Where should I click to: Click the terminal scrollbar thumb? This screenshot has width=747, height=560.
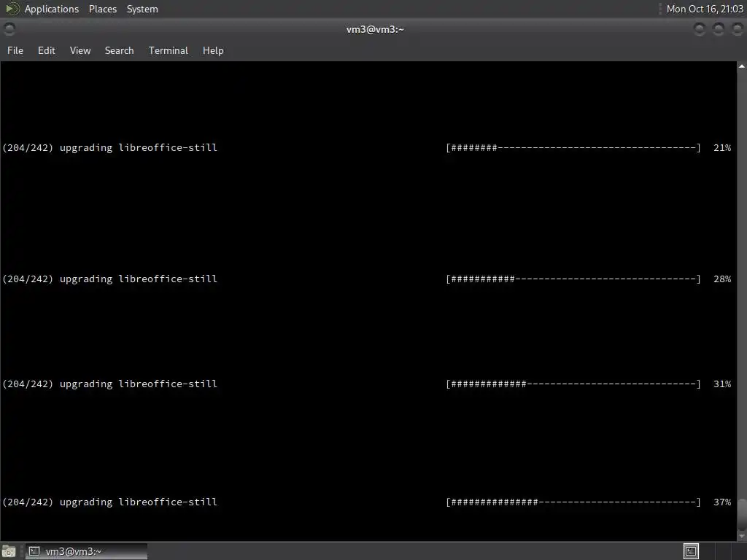pos(742,513)
